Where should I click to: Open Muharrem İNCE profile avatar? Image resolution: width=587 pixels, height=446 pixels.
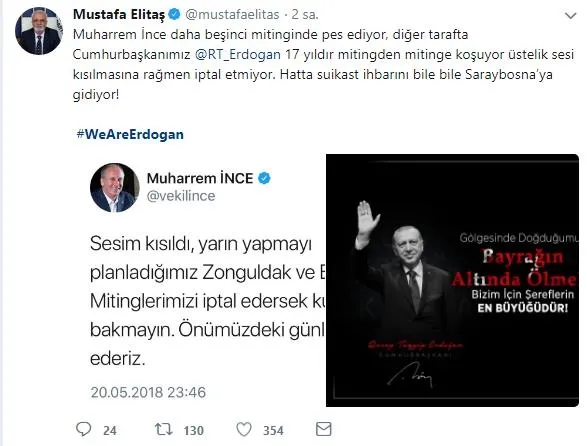(x=115, y=188)
